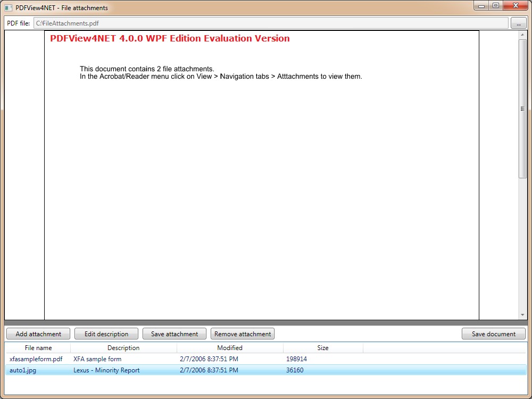The width and height of the screenshot is (532, 399).
Task: Maximize the PDFView4NET window
Action: [496, 6]
